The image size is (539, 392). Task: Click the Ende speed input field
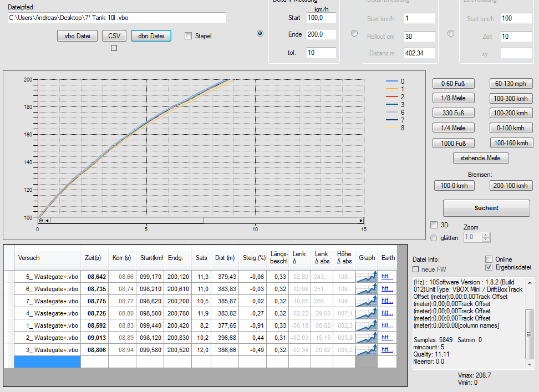pos(321,34)
